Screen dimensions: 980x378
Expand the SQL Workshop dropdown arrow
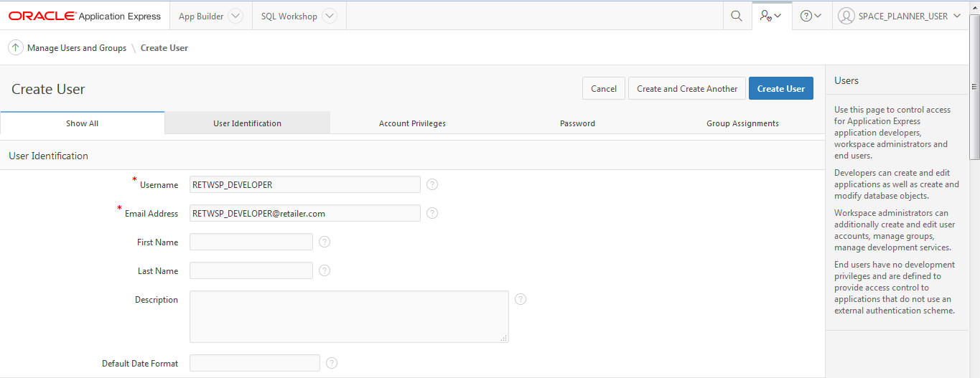pyautogui.click(x=329, y=16)
